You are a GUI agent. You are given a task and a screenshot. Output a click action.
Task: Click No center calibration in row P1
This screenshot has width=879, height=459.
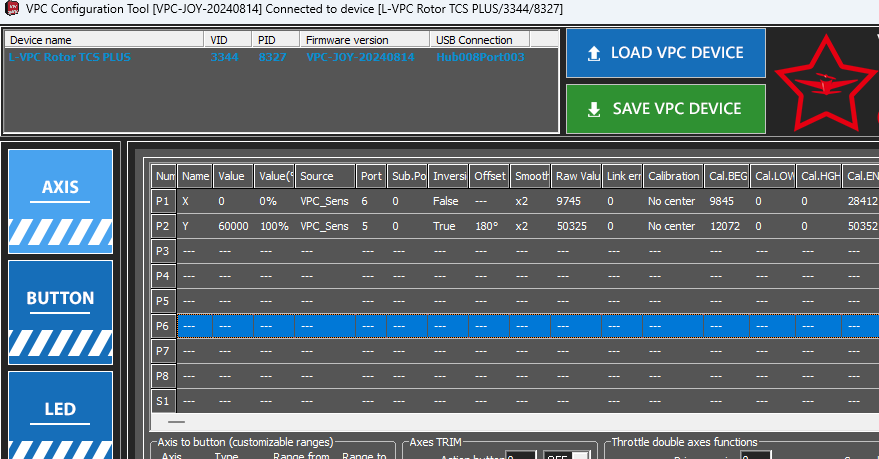tap(672, 201)
